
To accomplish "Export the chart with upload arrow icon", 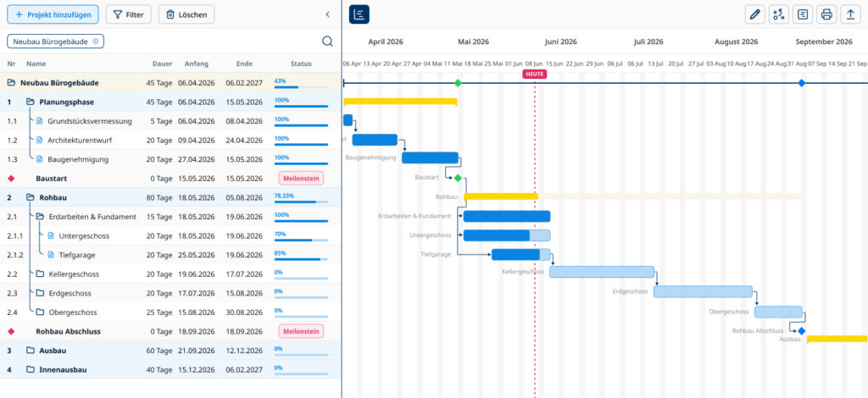I will [851, 14].
